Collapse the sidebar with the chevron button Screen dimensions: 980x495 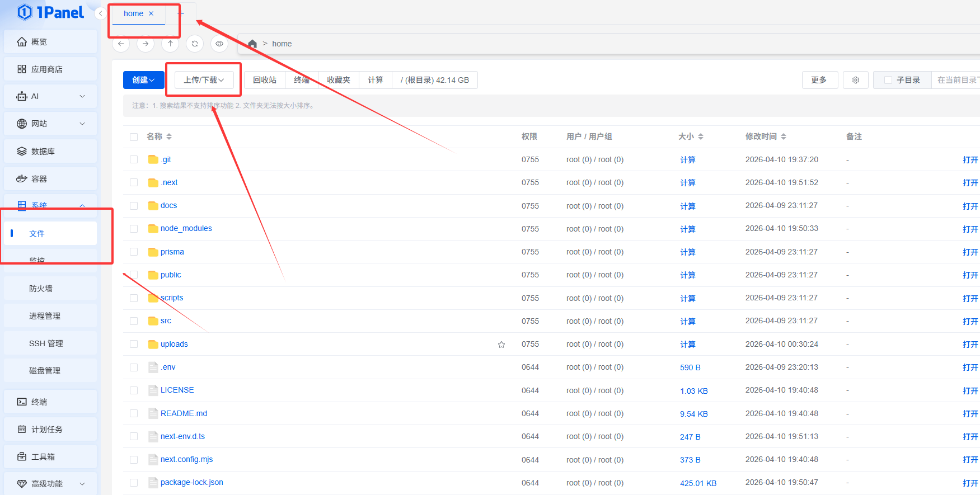tap(101, 13)
